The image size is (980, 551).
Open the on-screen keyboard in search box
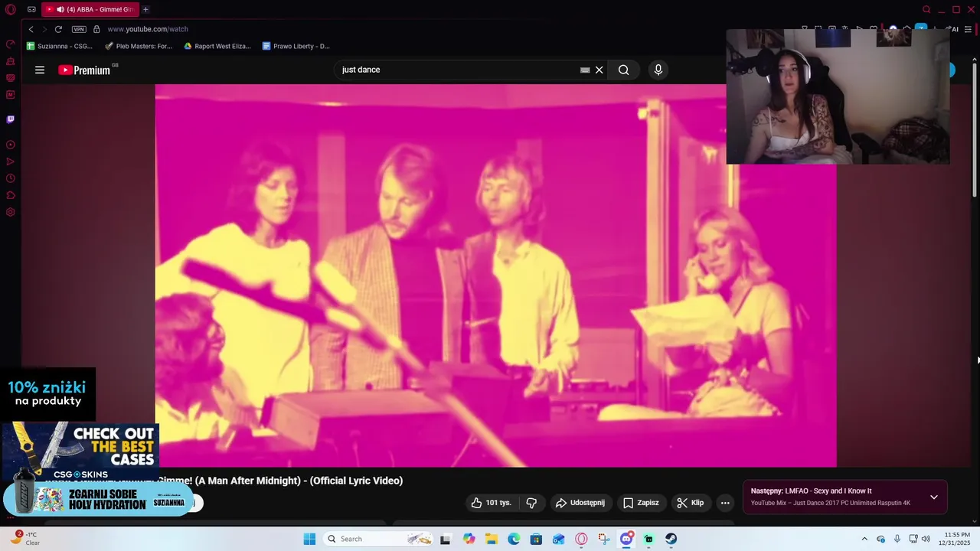585,70
